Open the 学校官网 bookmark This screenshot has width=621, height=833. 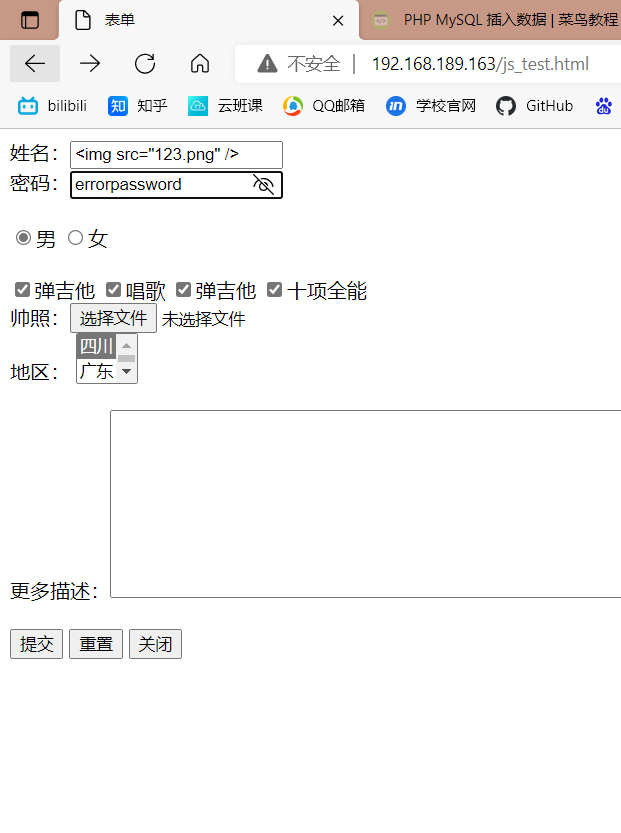431,106
